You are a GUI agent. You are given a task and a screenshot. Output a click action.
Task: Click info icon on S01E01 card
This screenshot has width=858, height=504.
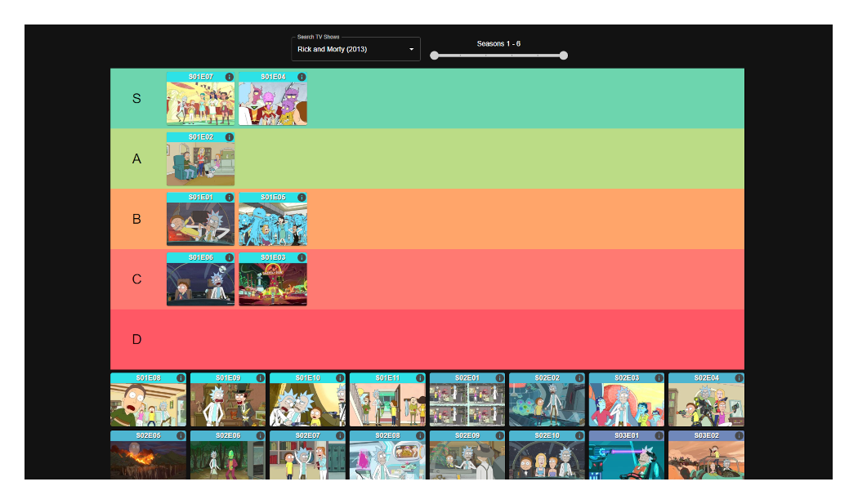pyautogui.click(x=229, y=198)
